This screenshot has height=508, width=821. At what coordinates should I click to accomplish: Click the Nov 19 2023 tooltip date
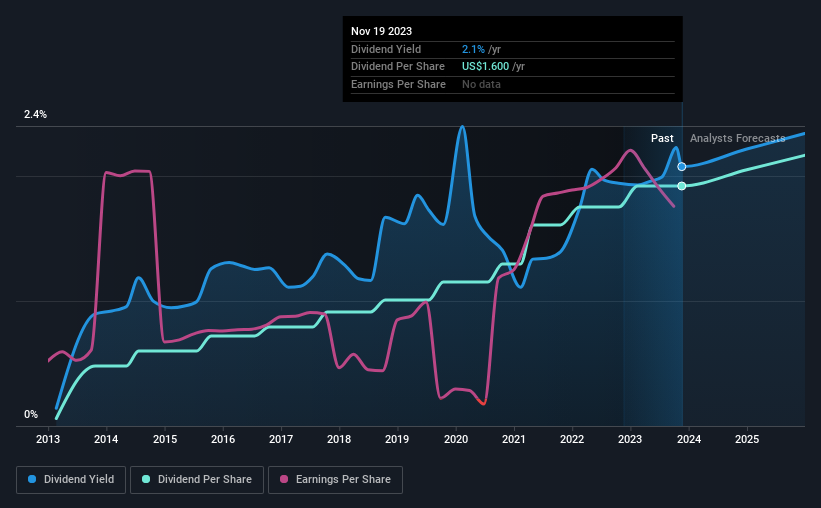[x=381, y=31]
